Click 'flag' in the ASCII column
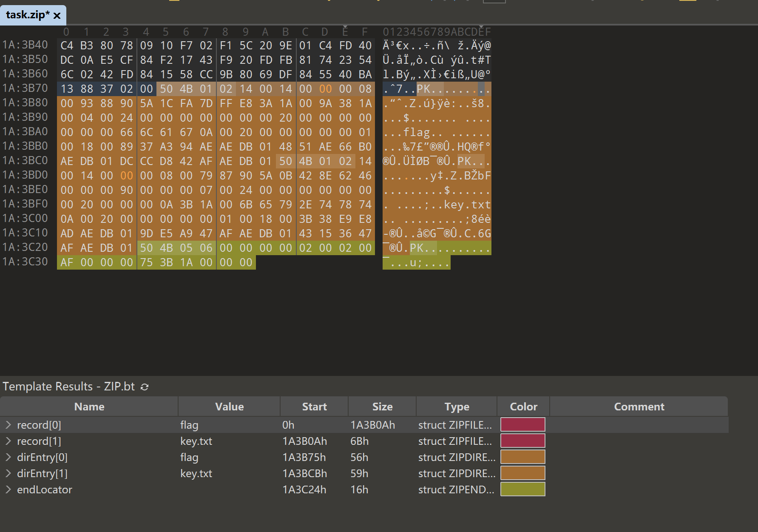This screenshot has width=758, height=532. pyautogui.click(x=416, y=132)
